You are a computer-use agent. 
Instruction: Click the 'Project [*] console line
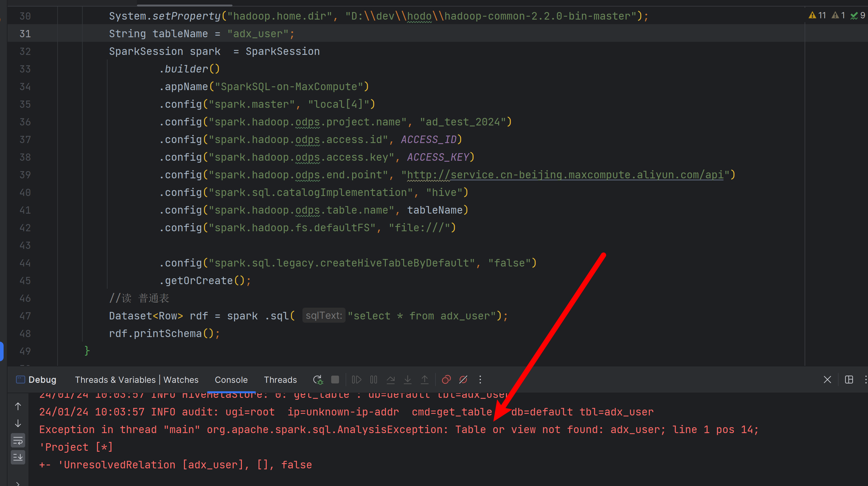(x=76, y=447)
